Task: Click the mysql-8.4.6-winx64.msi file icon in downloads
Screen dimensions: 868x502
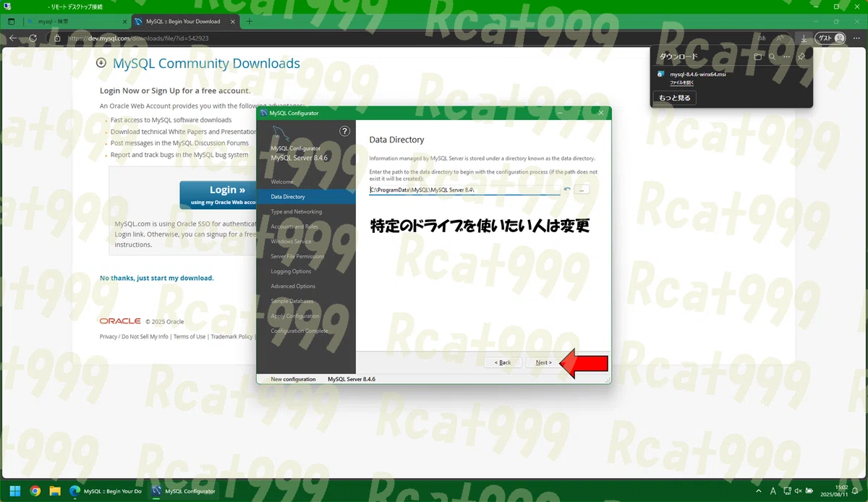Action: click(661, 75)
